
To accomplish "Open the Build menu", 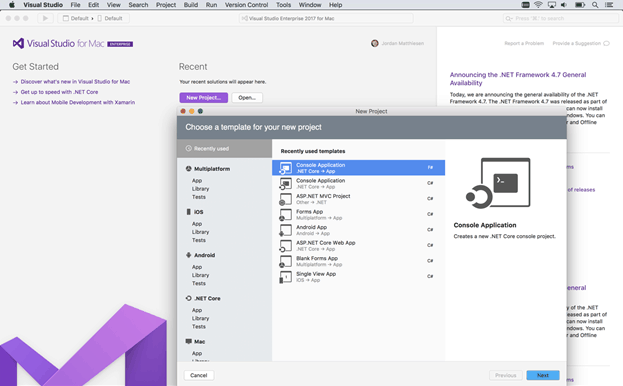I will point(191,5).
